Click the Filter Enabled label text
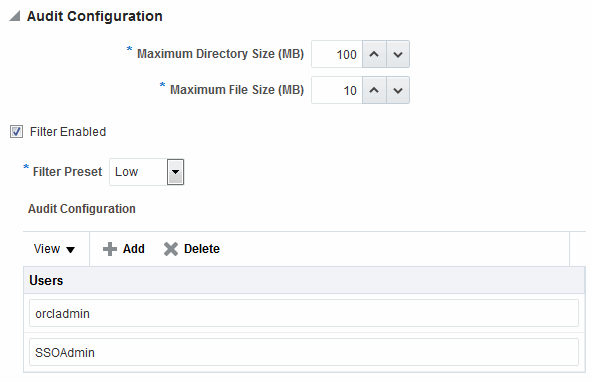The width and height of the screenshot is (592, 382). [x=68, y=132]
